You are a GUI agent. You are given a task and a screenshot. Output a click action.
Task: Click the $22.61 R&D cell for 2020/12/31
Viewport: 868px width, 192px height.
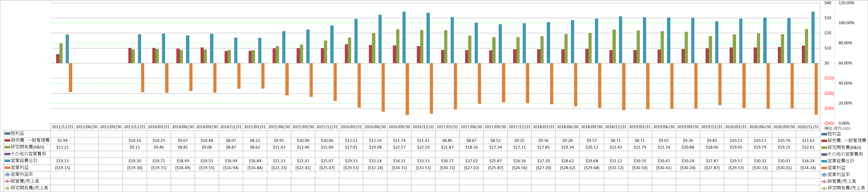point(808,147)
